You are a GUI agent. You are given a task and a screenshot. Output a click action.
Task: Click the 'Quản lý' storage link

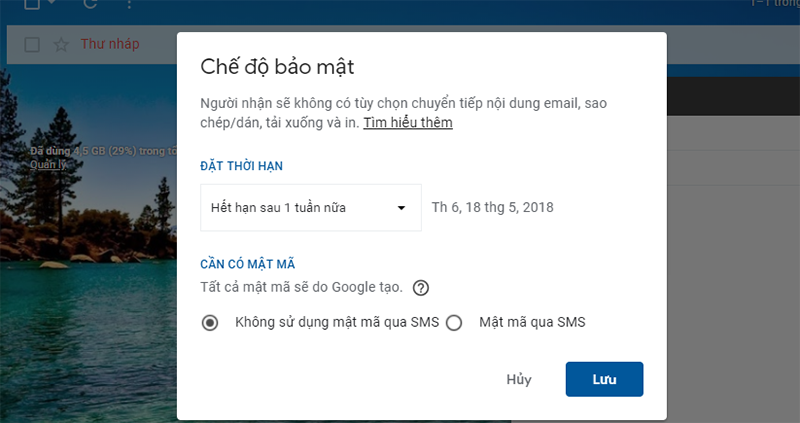48,164
